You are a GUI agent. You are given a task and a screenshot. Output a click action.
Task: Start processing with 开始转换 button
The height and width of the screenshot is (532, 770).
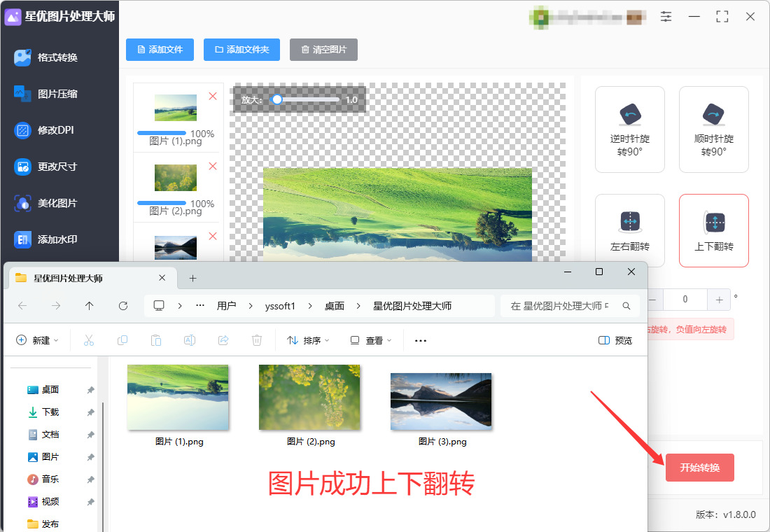(x=700, y=468)
